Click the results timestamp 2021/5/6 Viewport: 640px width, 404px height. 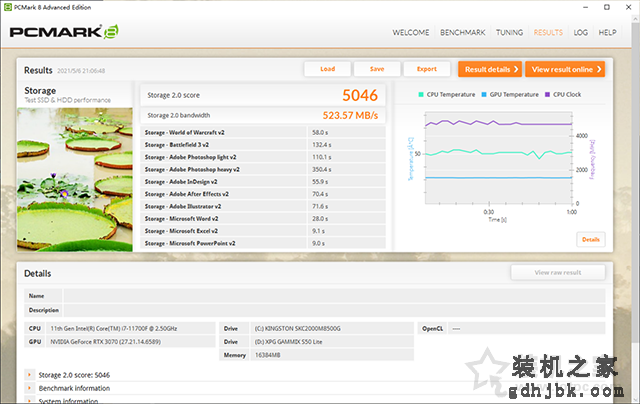(81, 71)
